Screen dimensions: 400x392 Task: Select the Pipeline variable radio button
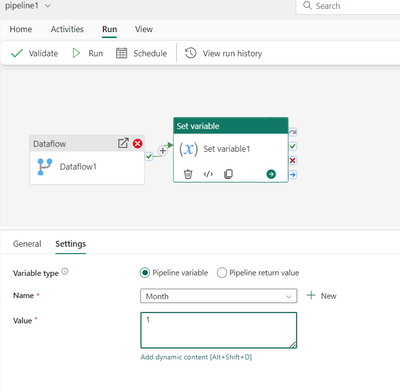(145, 273)
